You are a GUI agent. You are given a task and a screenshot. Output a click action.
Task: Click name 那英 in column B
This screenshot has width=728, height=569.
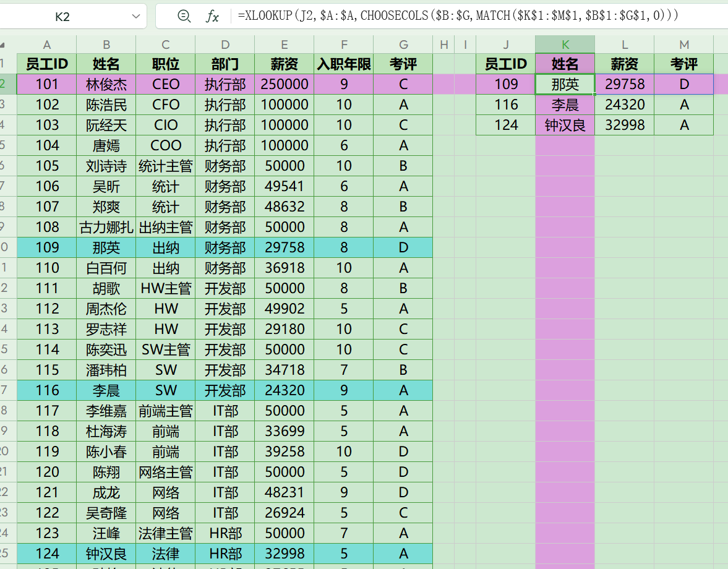point(106,247)
